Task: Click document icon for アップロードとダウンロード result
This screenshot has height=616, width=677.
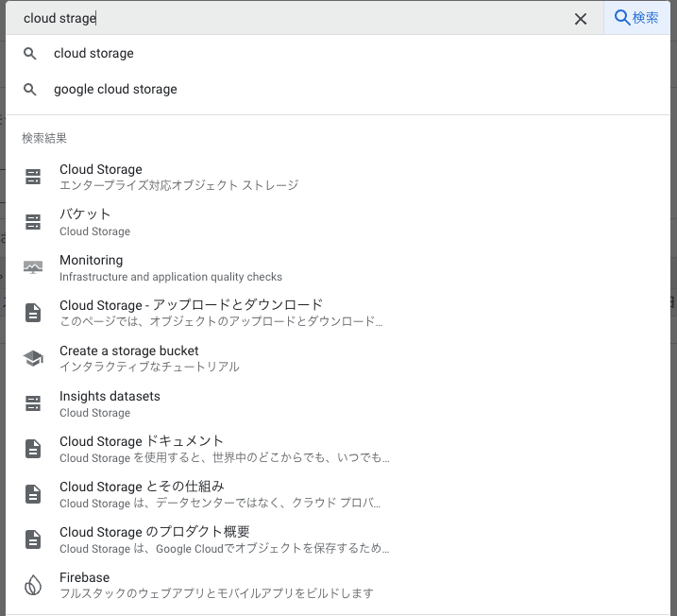Action: coord(33,313)
